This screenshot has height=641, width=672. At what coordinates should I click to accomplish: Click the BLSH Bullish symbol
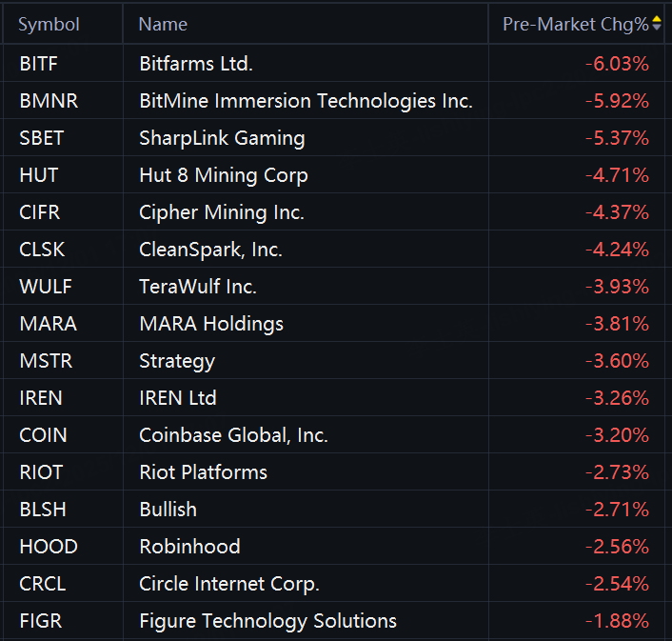43,510
